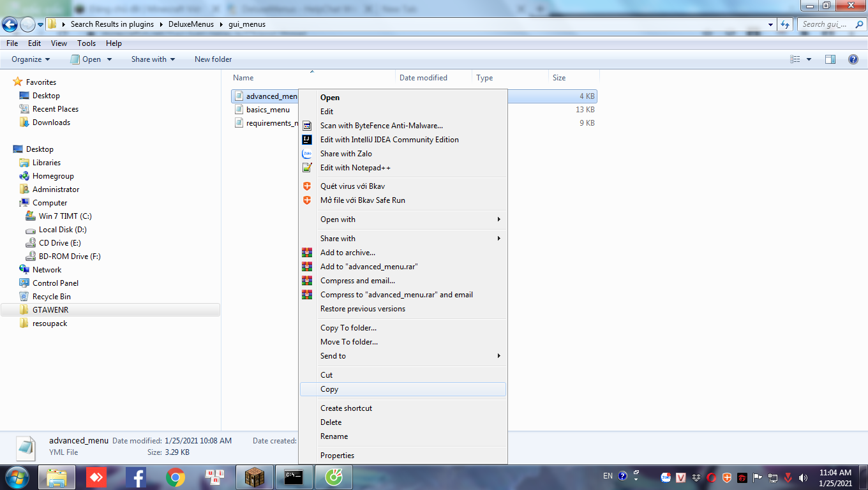The width and height of the screenshot is (868, 490).
Task: Open the Minecraft crafting table taskbar icon
Action: pyautogui.click(x=255, y=477)
